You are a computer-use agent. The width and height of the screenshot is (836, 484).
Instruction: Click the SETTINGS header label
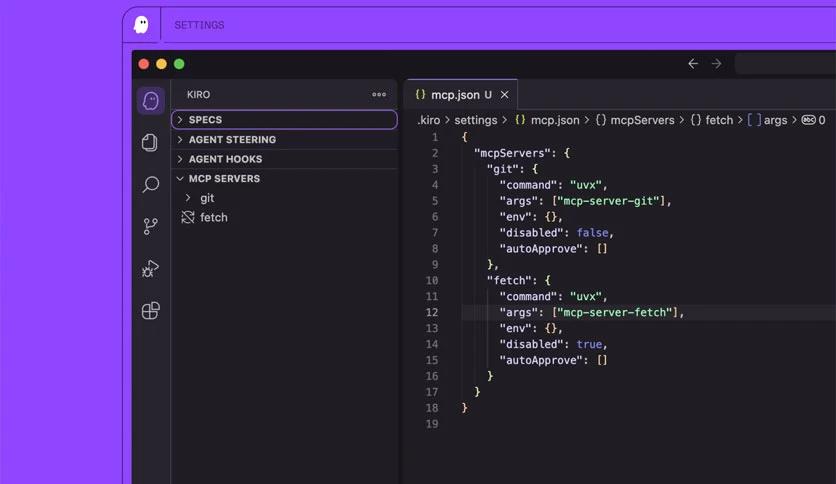pos(199,25)
